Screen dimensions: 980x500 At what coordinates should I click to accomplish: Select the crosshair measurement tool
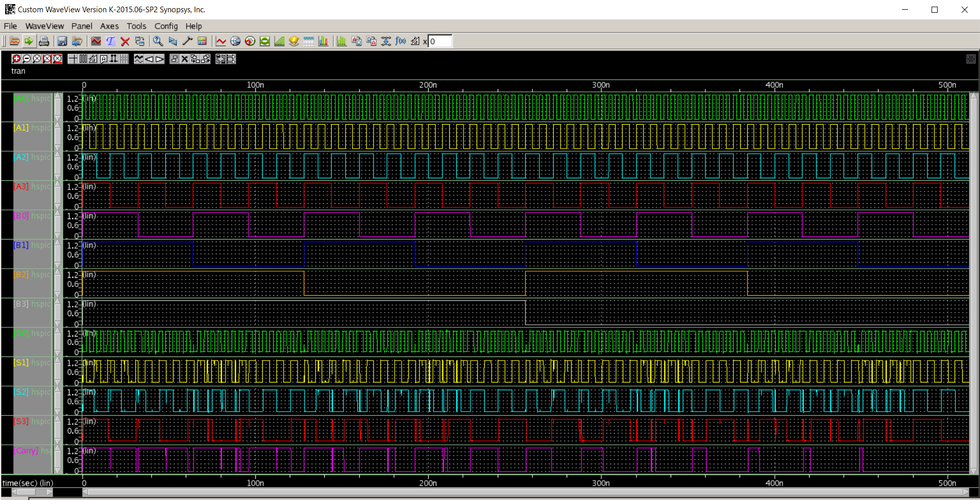73,59
